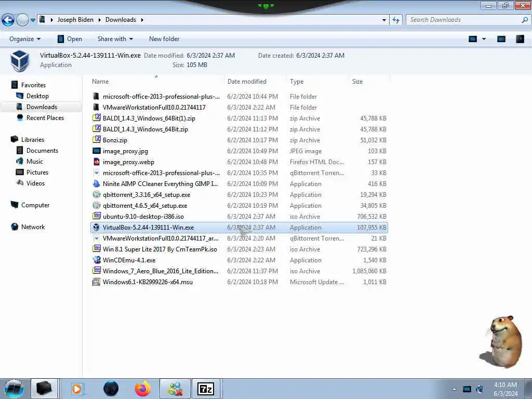Select Ninite AIMP CCleaner installer icon
Screen dimensions: 532x399
click(96, 183)
